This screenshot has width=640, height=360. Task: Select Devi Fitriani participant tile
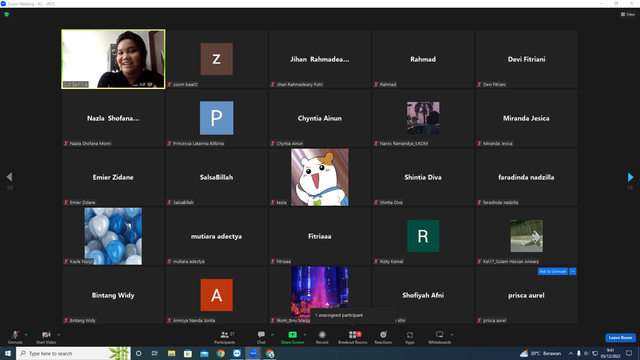526,59
